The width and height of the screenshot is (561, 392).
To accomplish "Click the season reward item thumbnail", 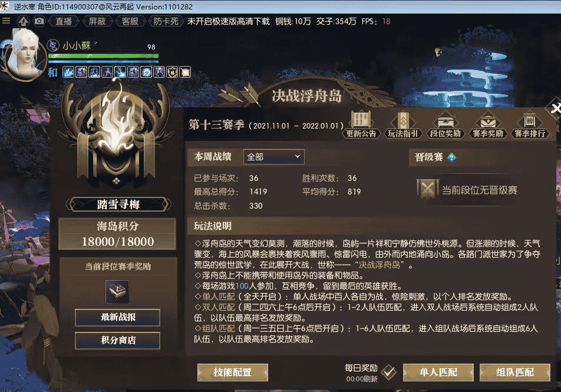I will [x=117, y=291].
